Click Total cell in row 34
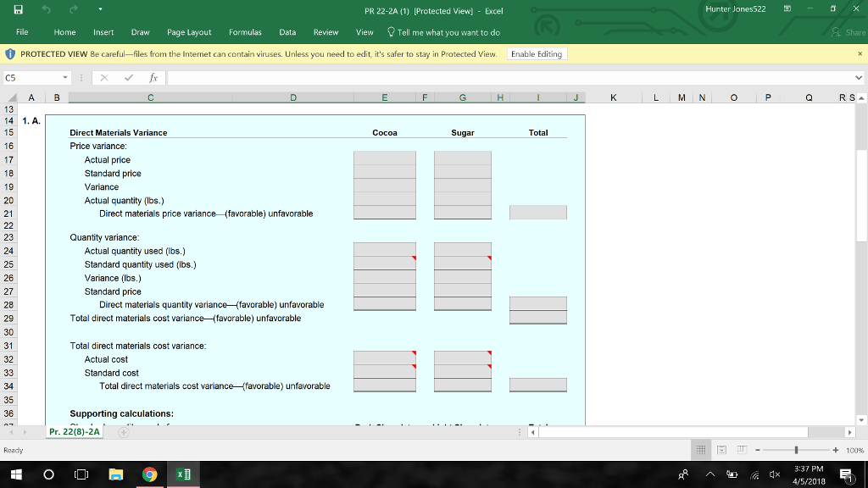Image resolution: width=868 pixels, height=488 pixels. 538,385
